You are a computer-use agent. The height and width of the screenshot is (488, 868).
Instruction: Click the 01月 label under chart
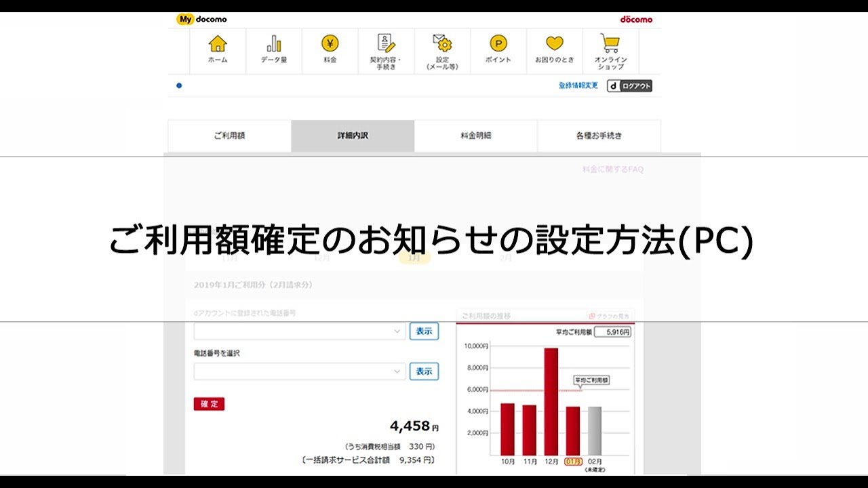point(573,462)
